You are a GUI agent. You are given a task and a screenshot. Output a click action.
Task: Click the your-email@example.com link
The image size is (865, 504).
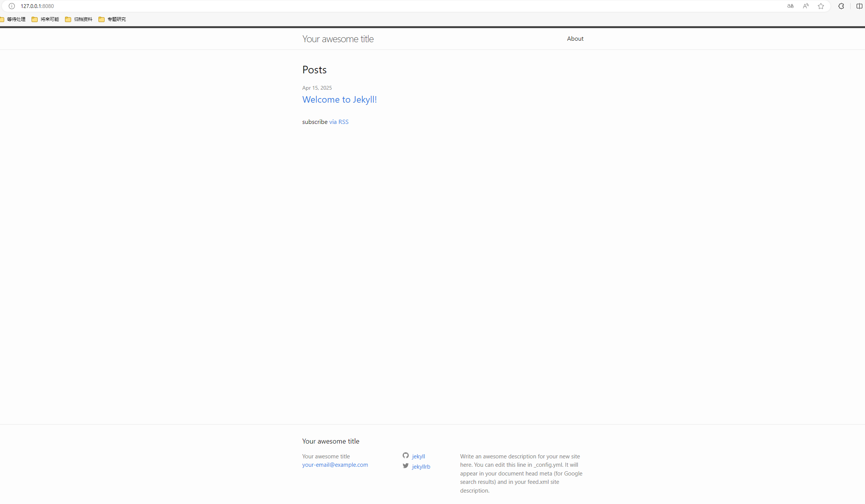click(335, 465)
